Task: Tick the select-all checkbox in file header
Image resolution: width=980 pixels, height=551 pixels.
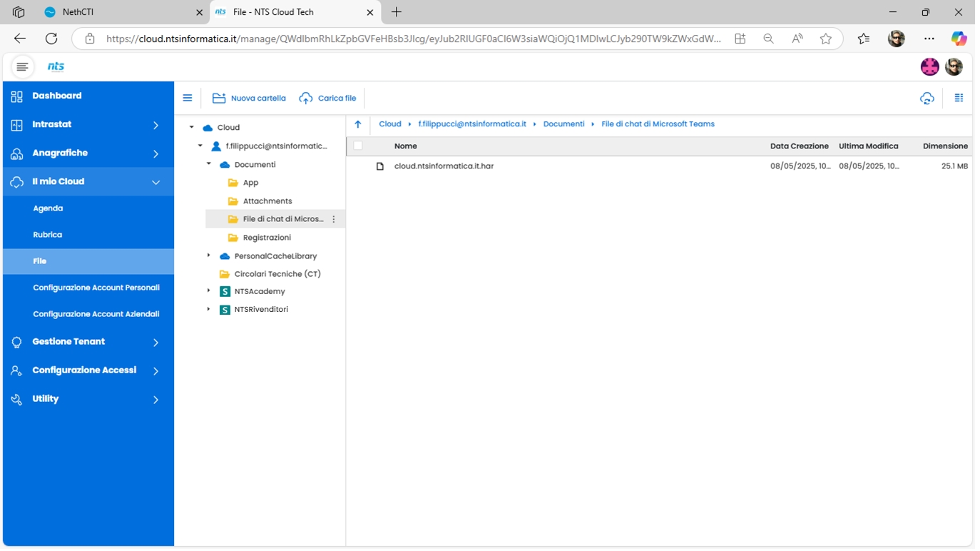Action: point(358,146)
